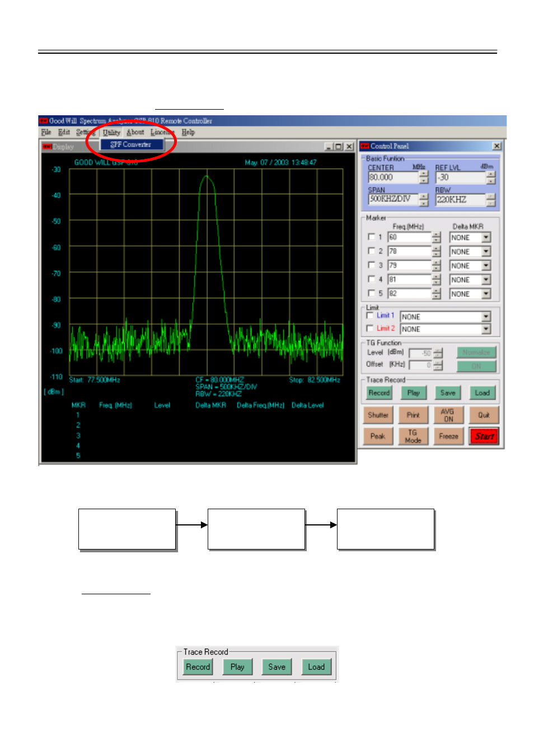Increase Marker 5 frequency with up arrow
534x756 pixels.
(437, 290)
